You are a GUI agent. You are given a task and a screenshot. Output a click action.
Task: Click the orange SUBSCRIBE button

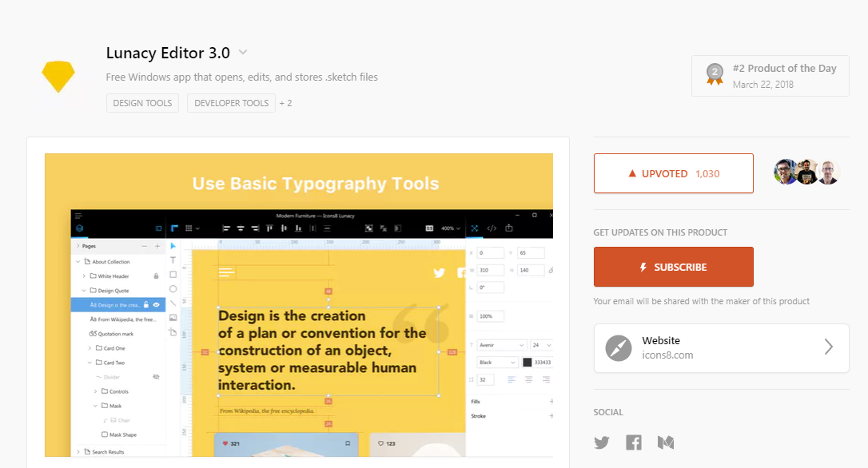click(673, 267)
